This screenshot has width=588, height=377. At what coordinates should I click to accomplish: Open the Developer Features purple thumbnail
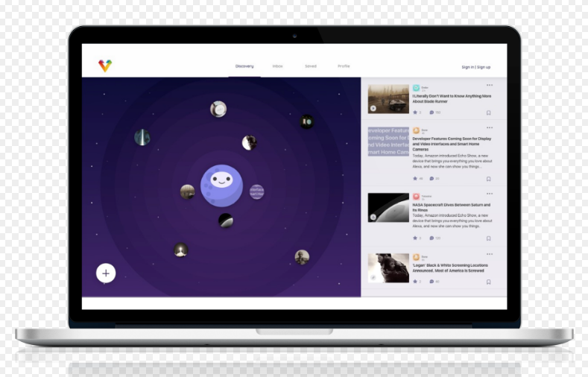[388, 142]
